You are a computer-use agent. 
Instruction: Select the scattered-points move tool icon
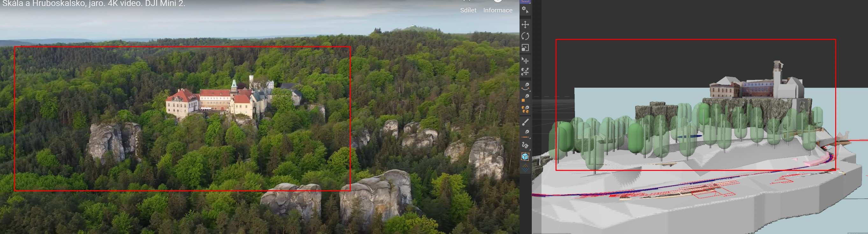click(x=525, y=72)
